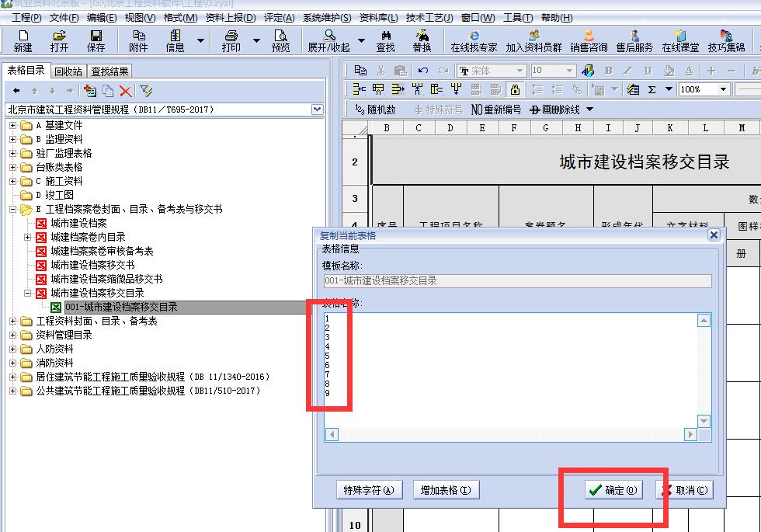Click the filter funnel icon in tree toolbar
Viewport: 761px width, 532px height.
pos(146,91)
